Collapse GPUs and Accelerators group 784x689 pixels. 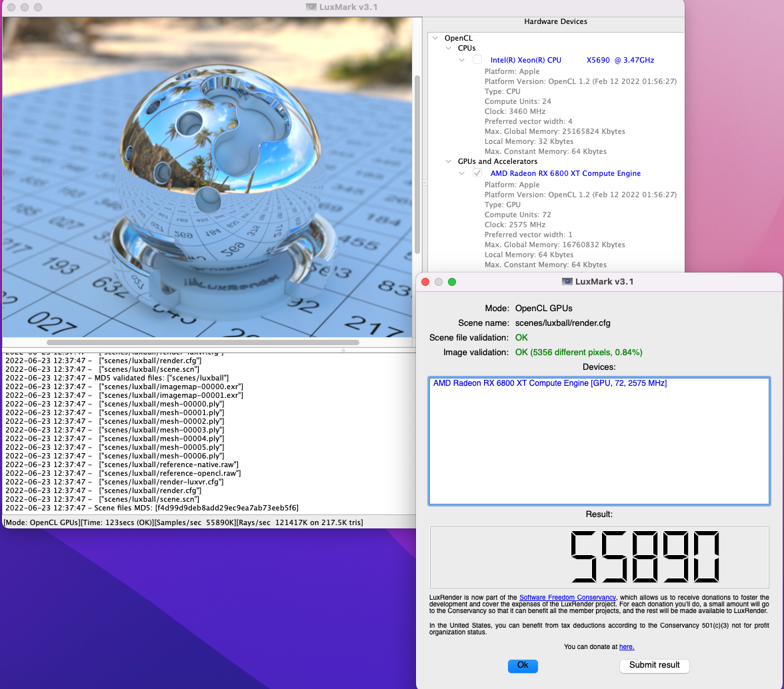[449, 161]
